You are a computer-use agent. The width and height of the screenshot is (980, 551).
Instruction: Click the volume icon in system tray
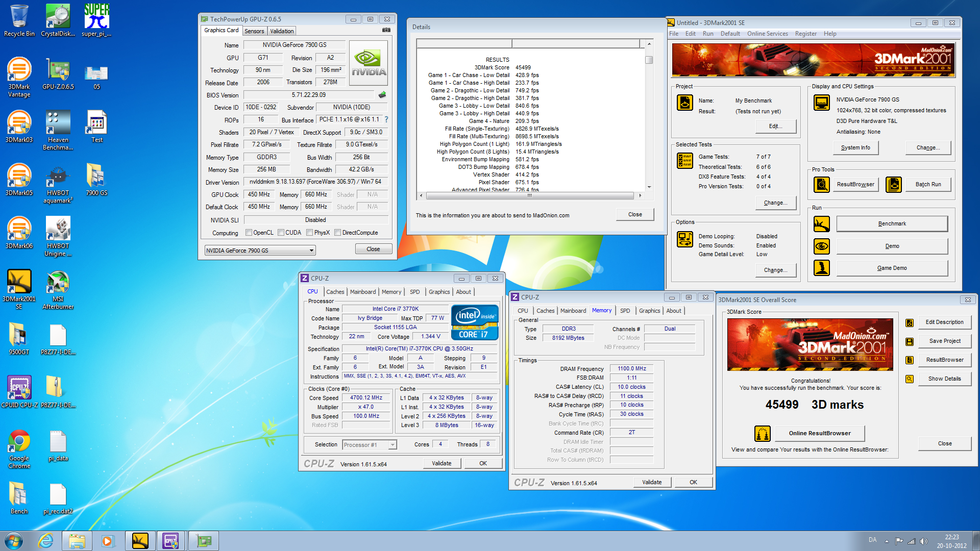[923, 541]
